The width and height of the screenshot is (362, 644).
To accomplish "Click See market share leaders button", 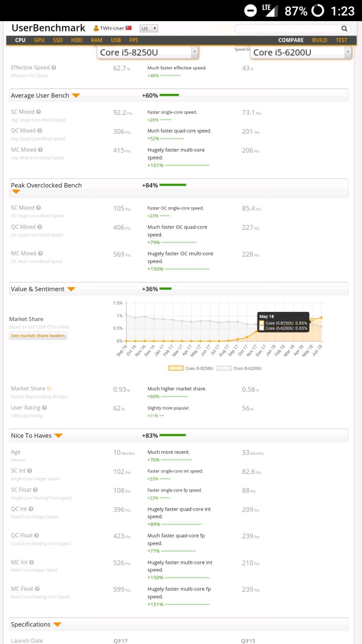I will (38, 336).
